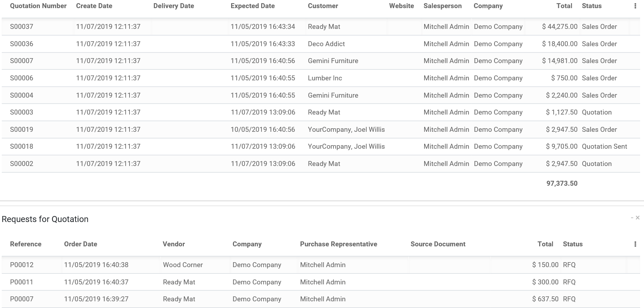
Task: Sort quotations by Company column header
Action: (x=488, y=6)
